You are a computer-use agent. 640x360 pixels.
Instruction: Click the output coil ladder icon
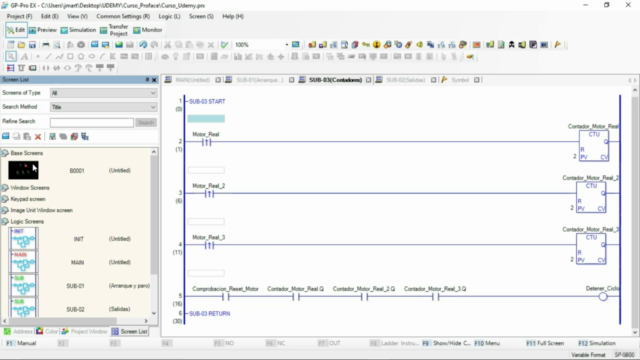tap(67, 68)
